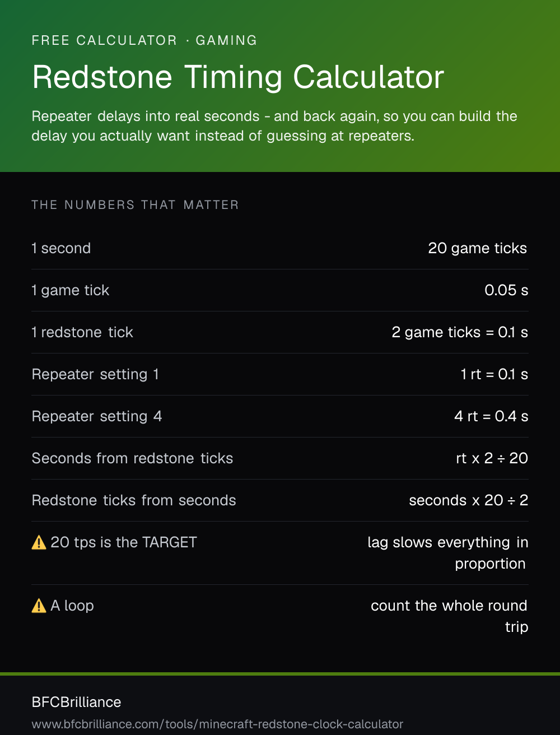Click the 4 rt = 0.4 s value
The image size is (560, 735).
[x=491, y=416]
